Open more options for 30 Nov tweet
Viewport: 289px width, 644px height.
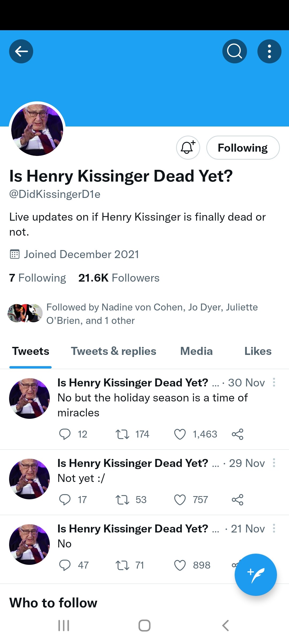pyautogui.click(x=274, y=382)
